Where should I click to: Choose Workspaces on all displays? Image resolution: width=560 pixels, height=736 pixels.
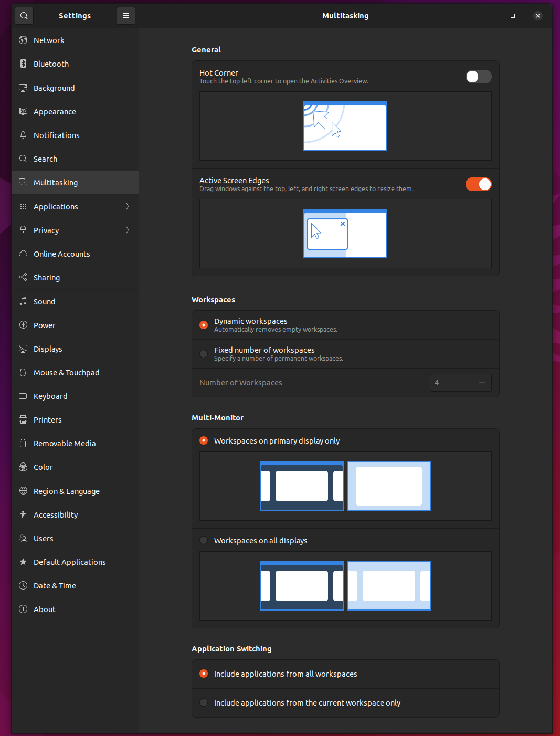(x=203, y=540)
